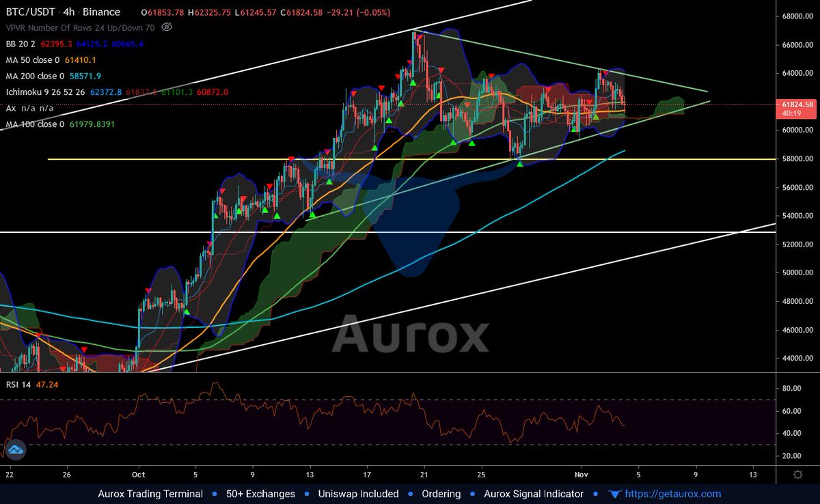Select the MA 50 close 0 legend
The height and width of the screenshot is (504, 820).
click(32, 60)
